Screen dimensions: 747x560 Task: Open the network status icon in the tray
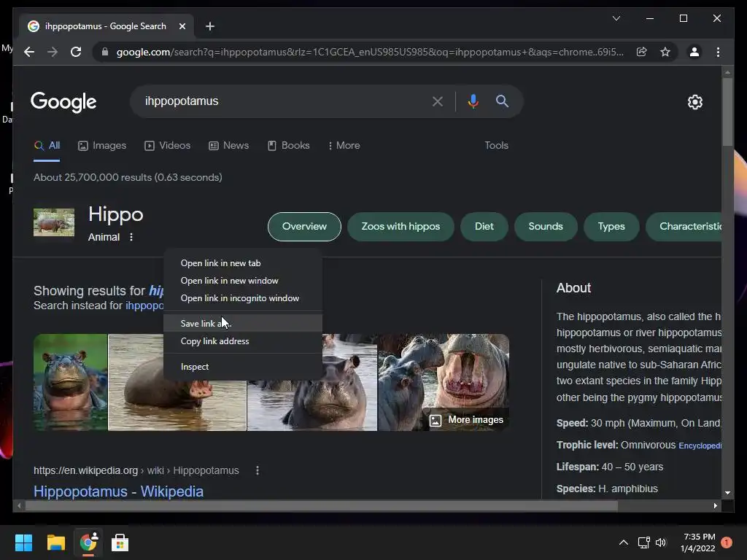coord(643,542)
